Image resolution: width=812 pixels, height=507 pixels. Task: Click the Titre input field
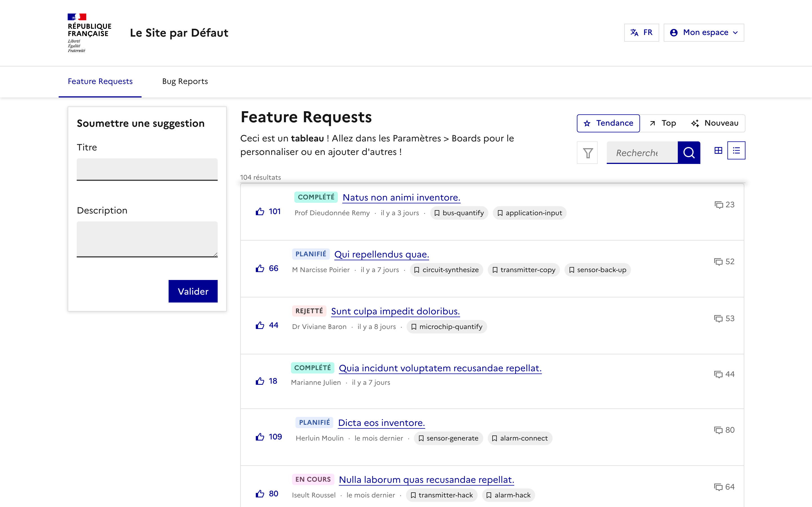[x=147, y=169]
